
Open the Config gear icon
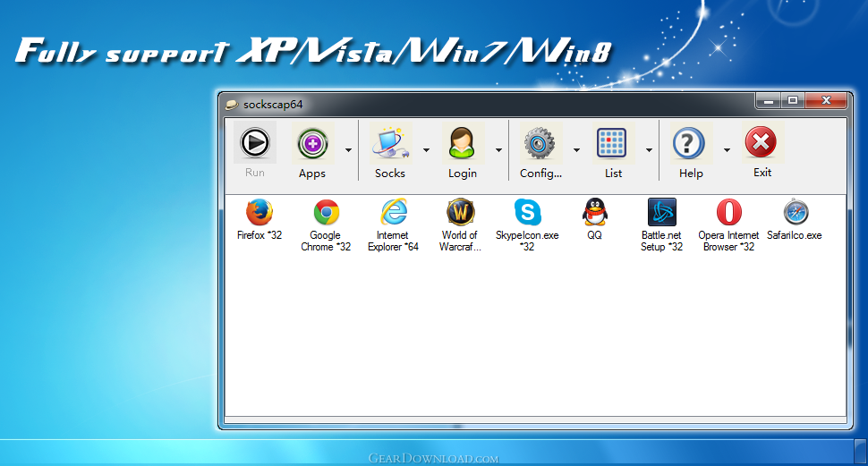(540, 143)
